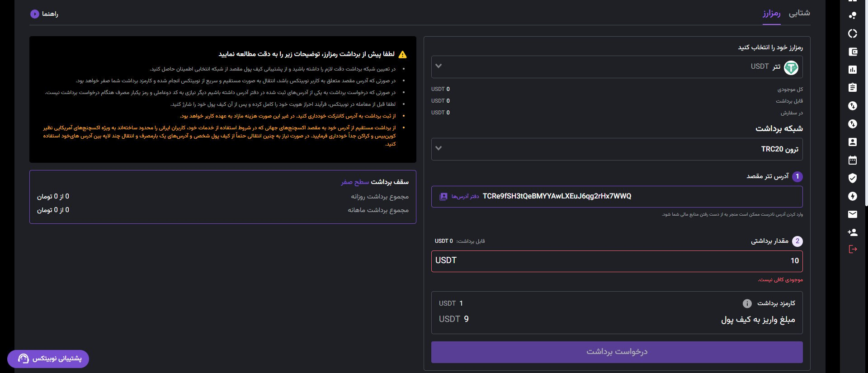Click into the destination address input field
The height and width of the screenshot is (373, 868).
tap(617, 197)
